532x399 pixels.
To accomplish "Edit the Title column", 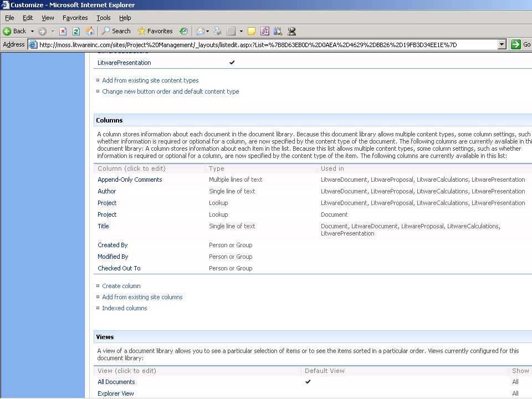I will pyautogui.click(x=103, y=226).
